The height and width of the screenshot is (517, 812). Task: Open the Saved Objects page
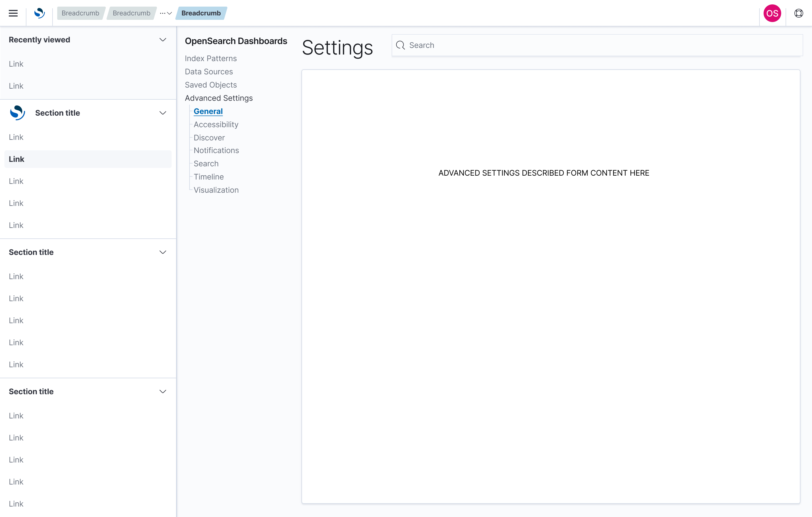click(210, 85)
